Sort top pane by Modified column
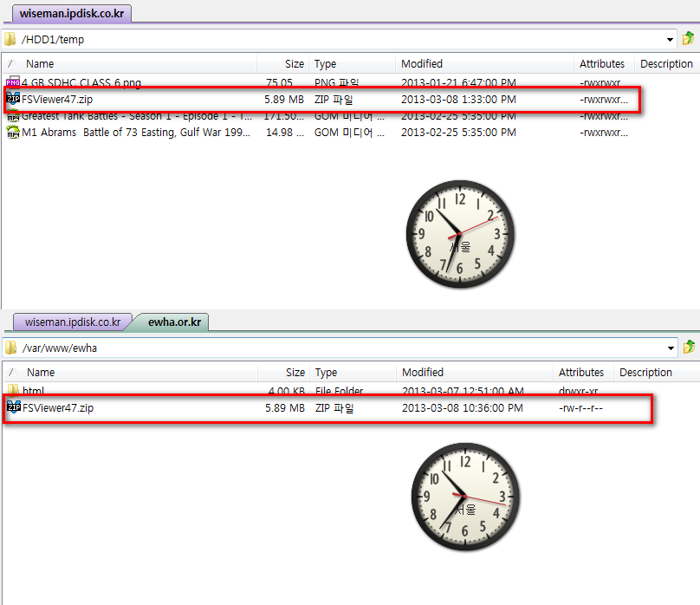The width and height of the screenshot is (700, 605). (484, 64)
